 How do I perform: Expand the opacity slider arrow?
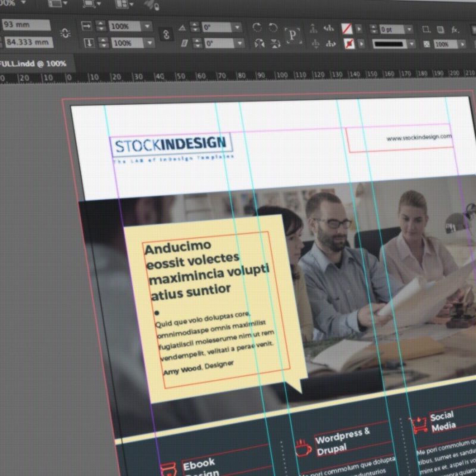[462, 45]
